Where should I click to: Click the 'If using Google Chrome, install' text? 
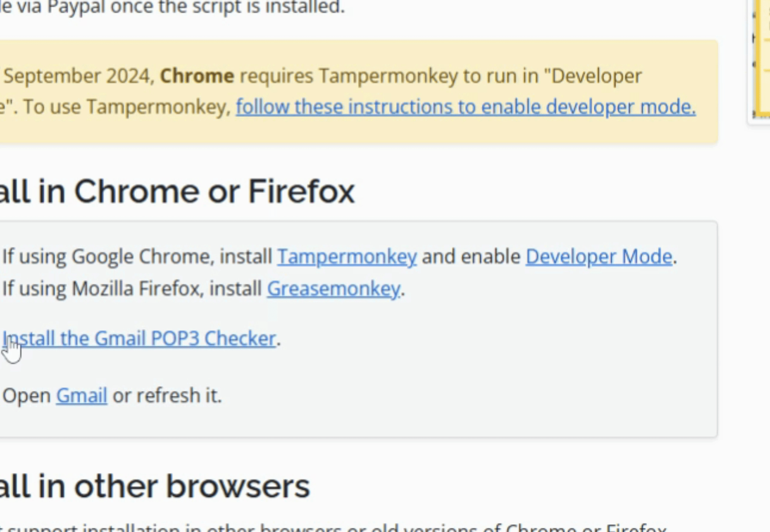(x=137, y=257)
